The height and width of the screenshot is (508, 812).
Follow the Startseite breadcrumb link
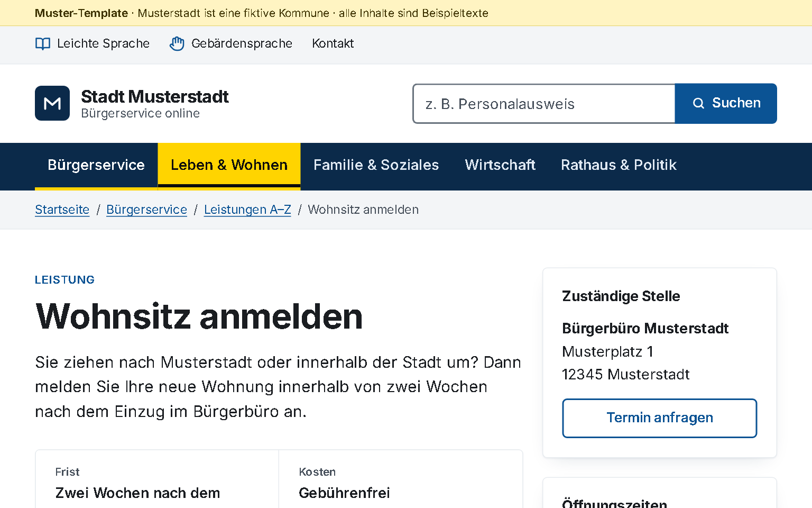tap(62, 210)
